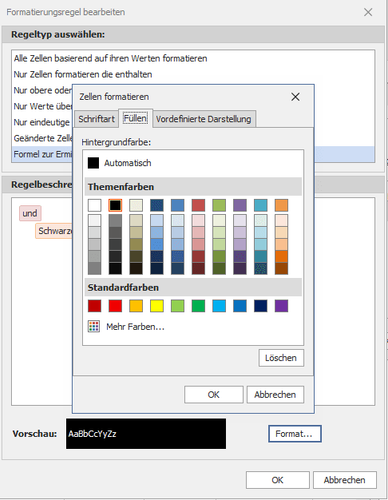Pick the purple theme color in top row
388x500 pixels.
point(240,205)
